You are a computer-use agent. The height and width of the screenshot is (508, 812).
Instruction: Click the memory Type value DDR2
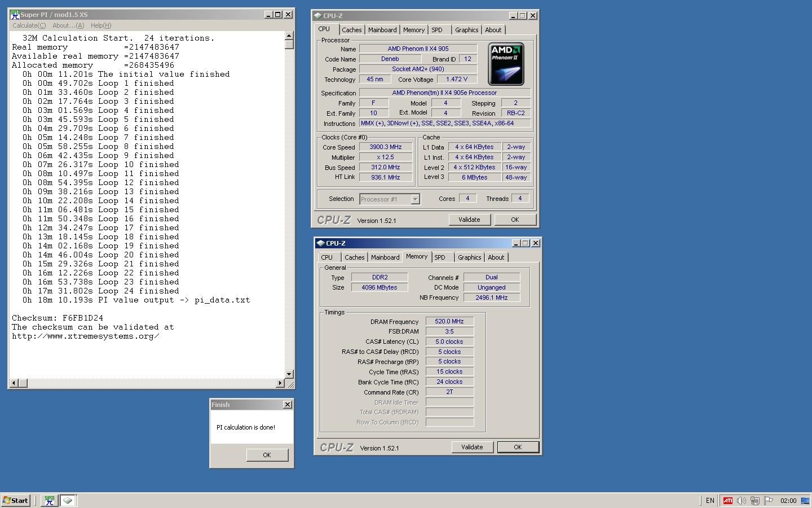379,277
